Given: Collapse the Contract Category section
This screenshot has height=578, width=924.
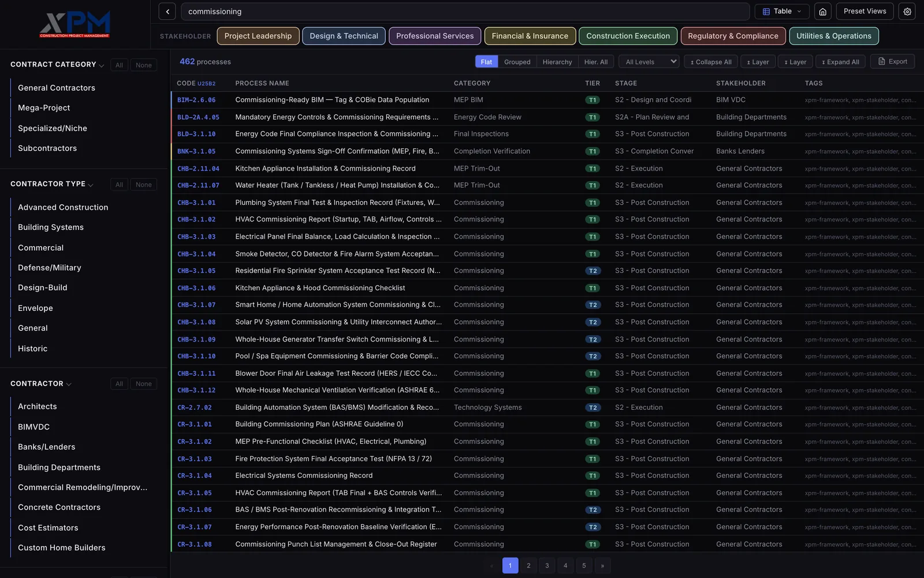Looking at the screenshot, I should click(102, 65).
